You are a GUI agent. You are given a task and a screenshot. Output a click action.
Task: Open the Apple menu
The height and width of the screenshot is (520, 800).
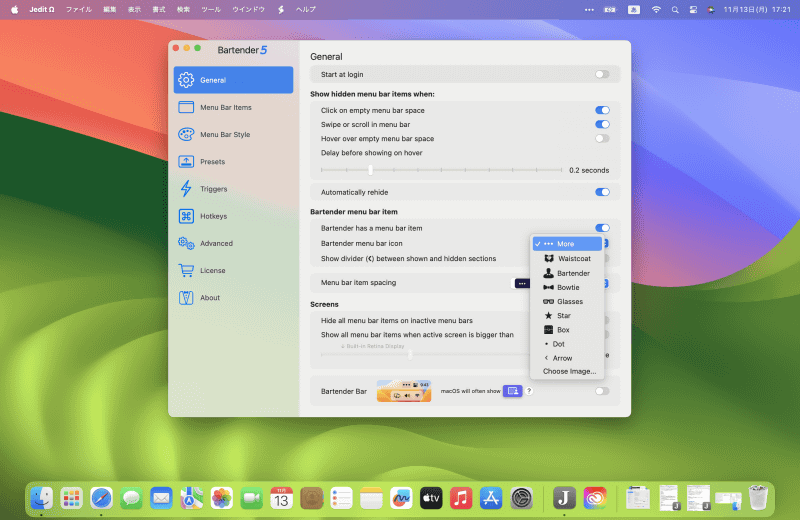[14, 9]
